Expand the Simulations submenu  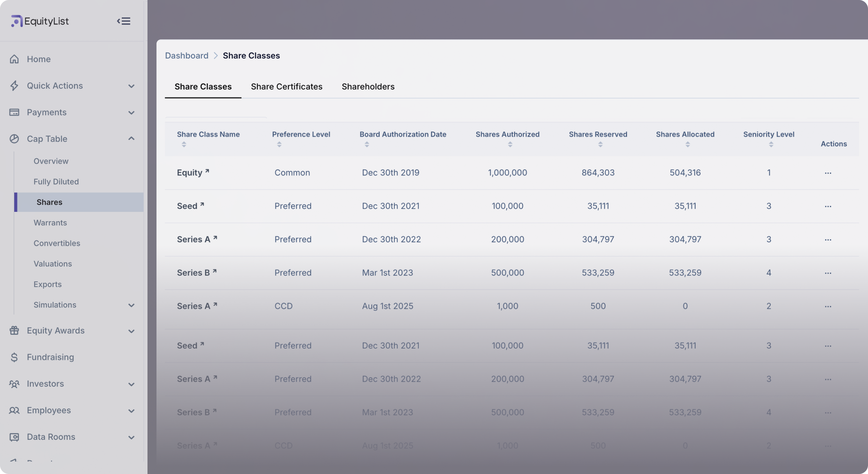[131, 305]
